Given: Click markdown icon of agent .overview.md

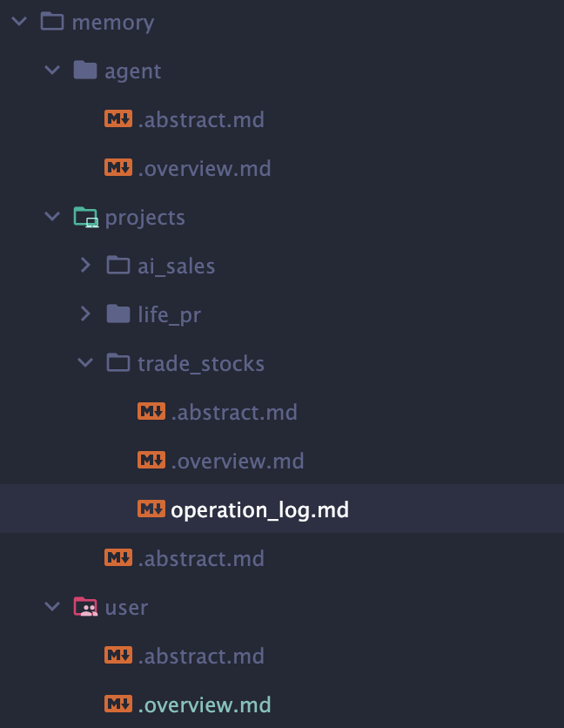Looking at the screenshot, I should coord(118,167).
